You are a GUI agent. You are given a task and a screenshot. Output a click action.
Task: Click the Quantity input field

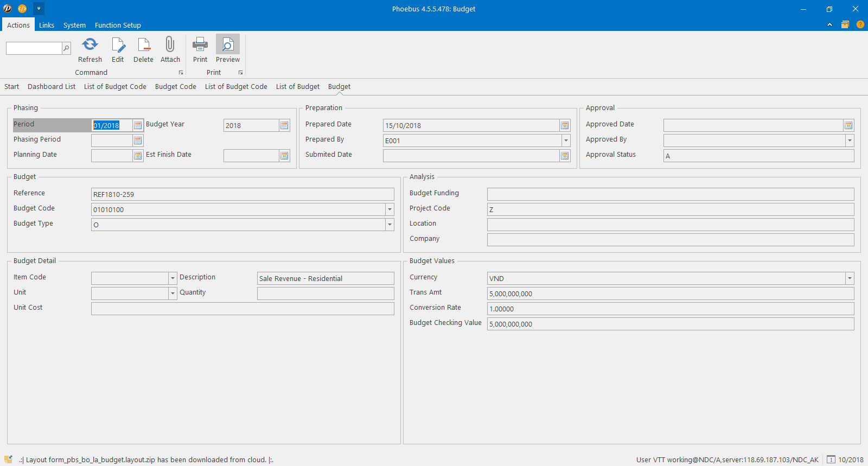[325, 293]
